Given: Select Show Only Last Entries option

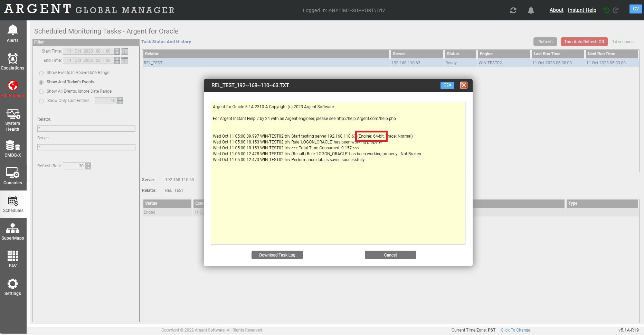Looking at the screenshot, I should (x=41, y=101).
